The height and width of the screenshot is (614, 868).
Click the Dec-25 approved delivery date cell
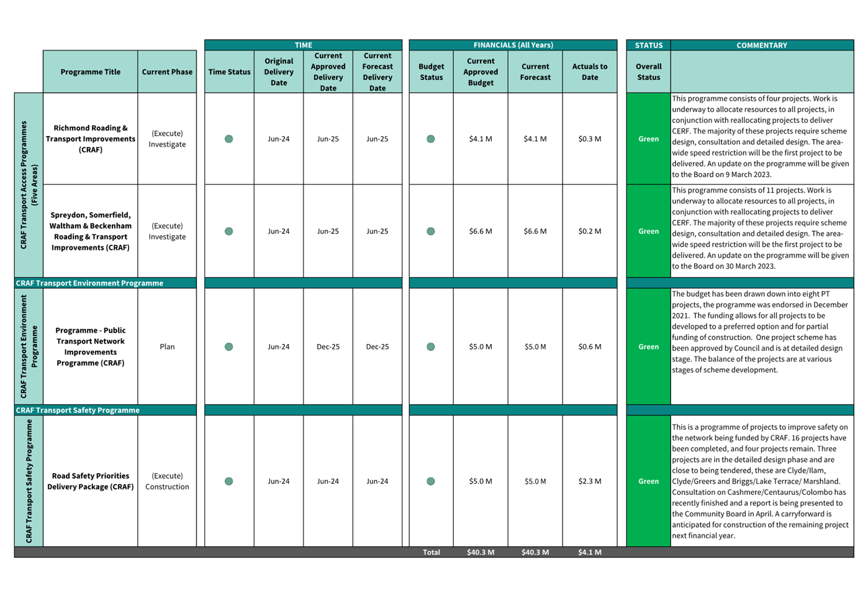click(328, 347)
